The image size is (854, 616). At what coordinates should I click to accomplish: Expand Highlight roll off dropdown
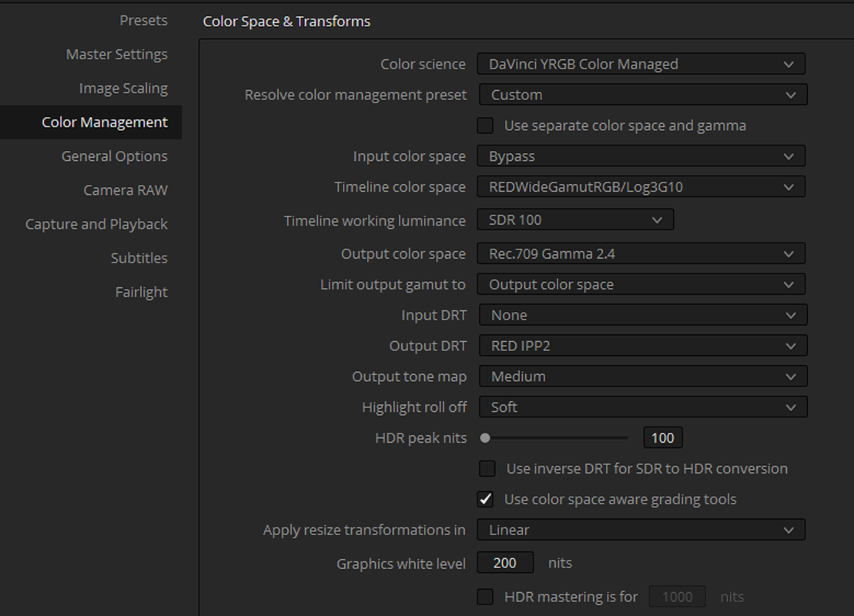pos(643,407)
